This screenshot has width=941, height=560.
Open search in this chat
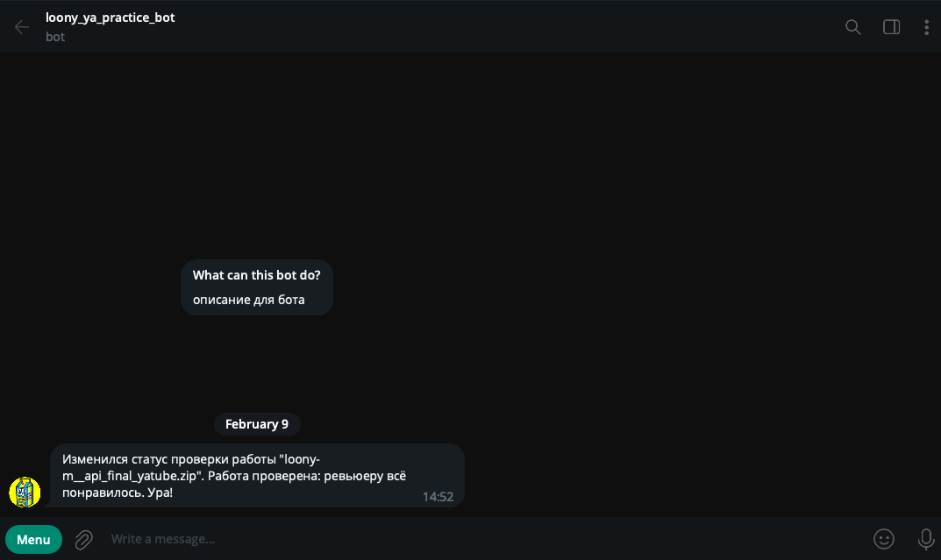(x=852, y=27)
